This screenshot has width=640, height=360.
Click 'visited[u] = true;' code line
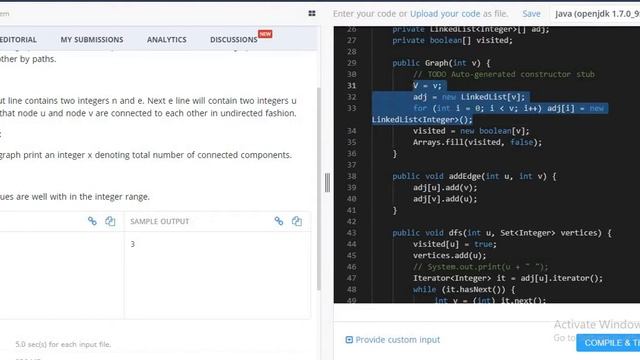click(x=455, y=244)
